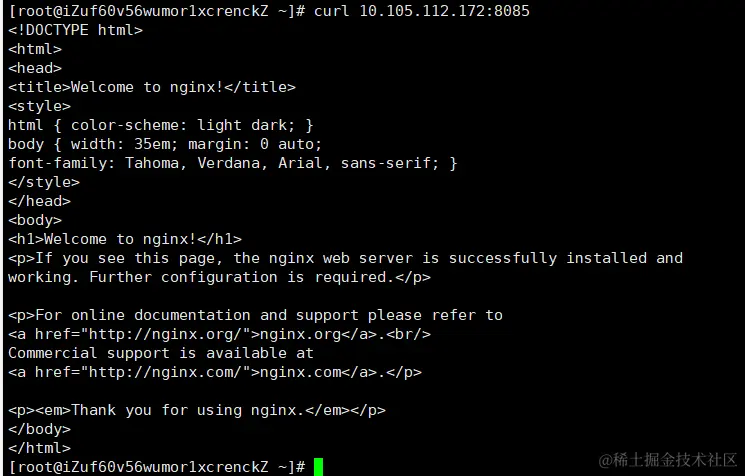Click the h1 Welcome to nginx heading line
The height and width of the screenshot is (476, 745).
[125, 239]
